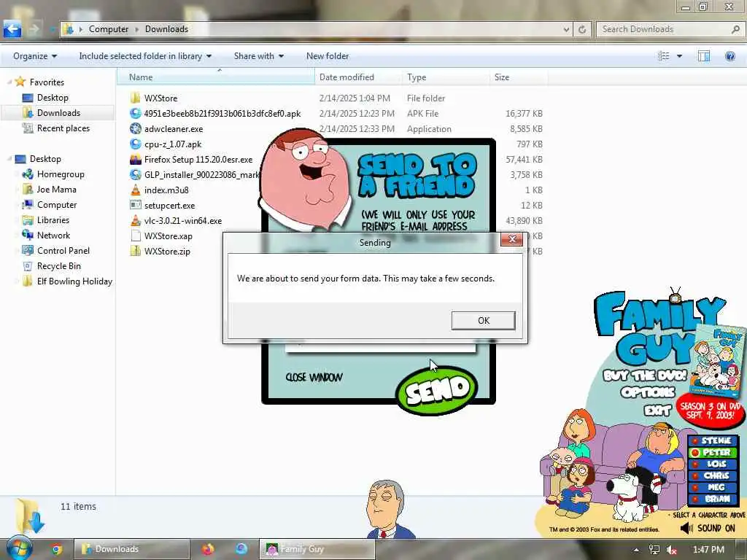Open Homegroup in navigation pane

61,174
